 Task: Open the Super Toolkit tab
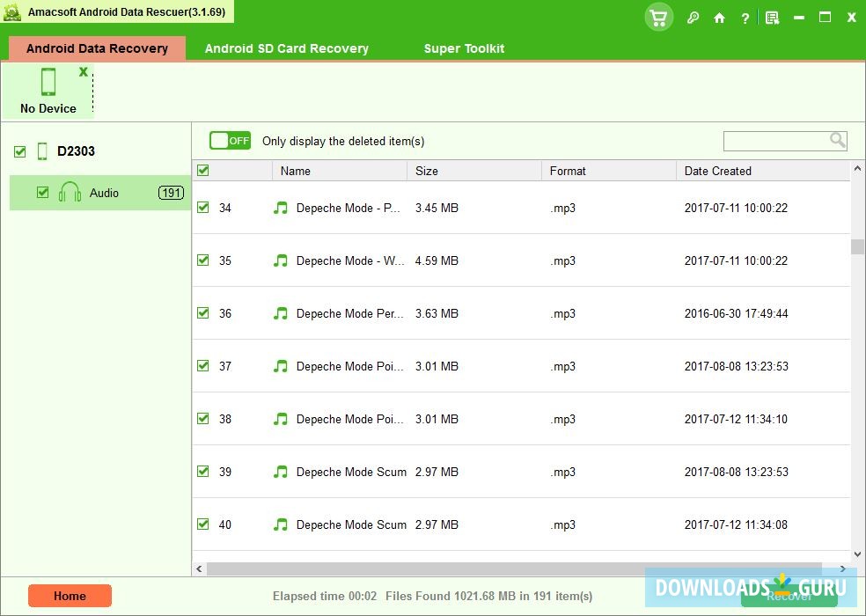(x=464, y=48)
